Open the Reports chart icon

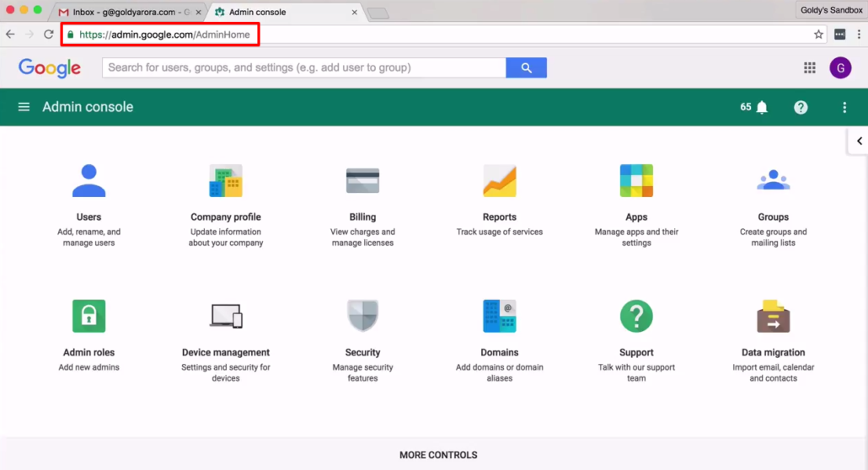tap(500, 180)
